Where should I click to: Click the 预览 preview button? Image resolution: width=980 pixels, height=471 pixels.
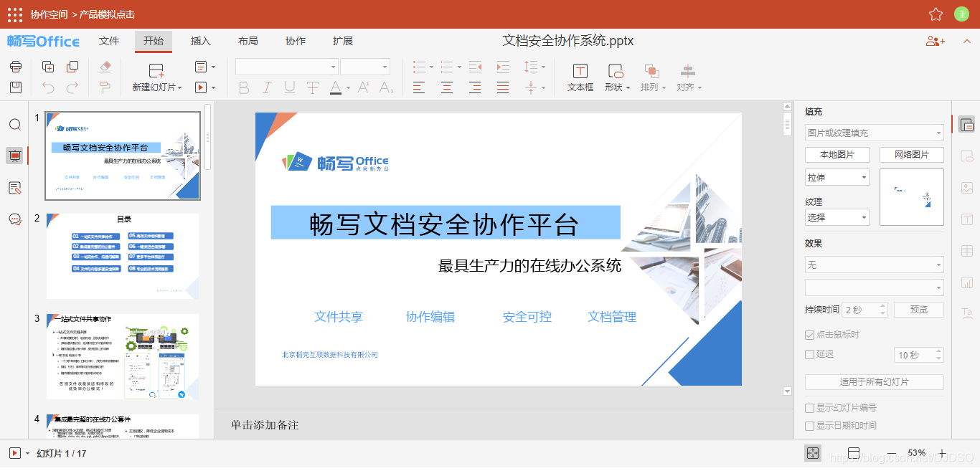[x=919, y=310]
